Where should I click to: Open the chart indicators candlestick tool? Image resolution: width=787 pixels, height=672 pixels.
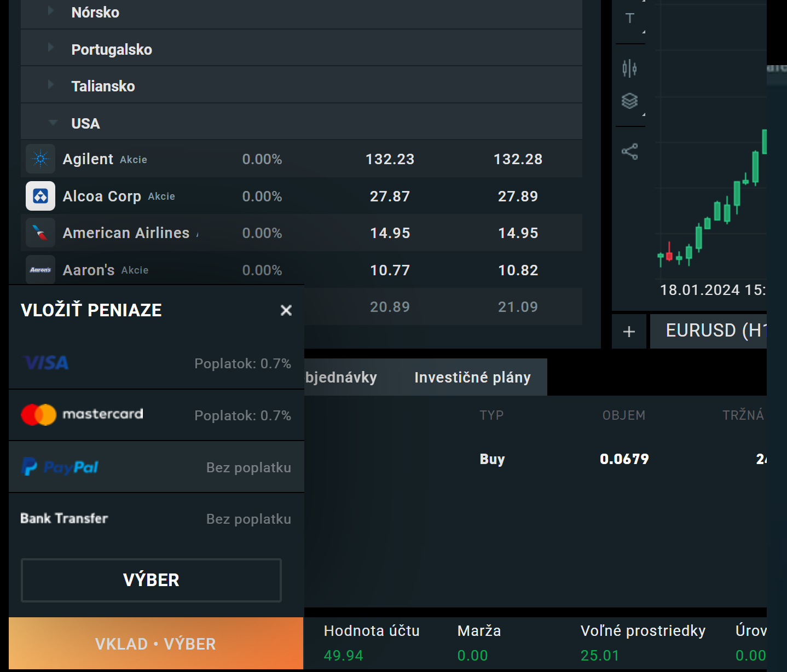click(x=629, y=68)
